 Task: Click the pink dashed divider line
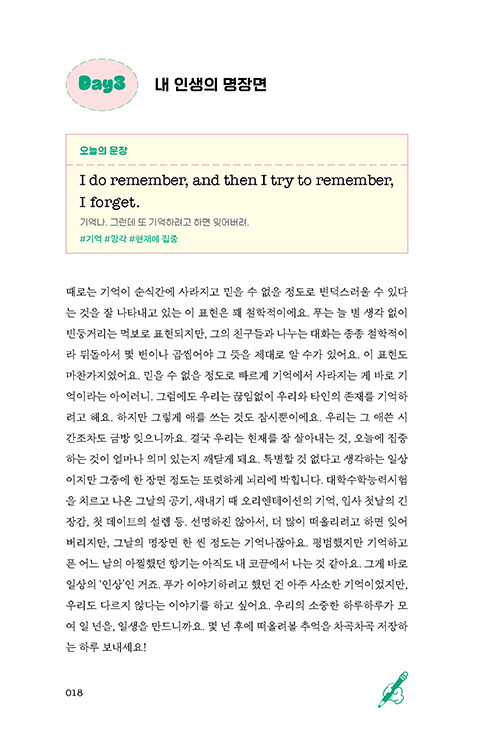coord(236,165)
